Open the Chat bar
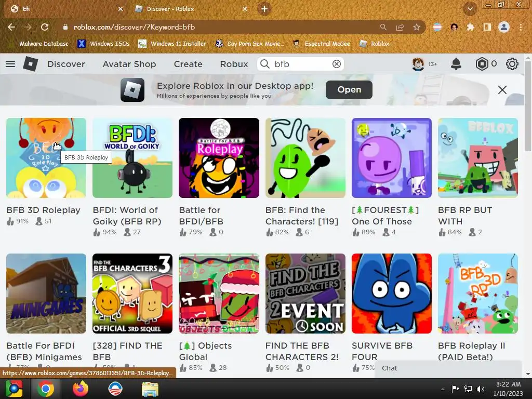Image resolution: width=532 pixels, height=399 pixels. 448,368
